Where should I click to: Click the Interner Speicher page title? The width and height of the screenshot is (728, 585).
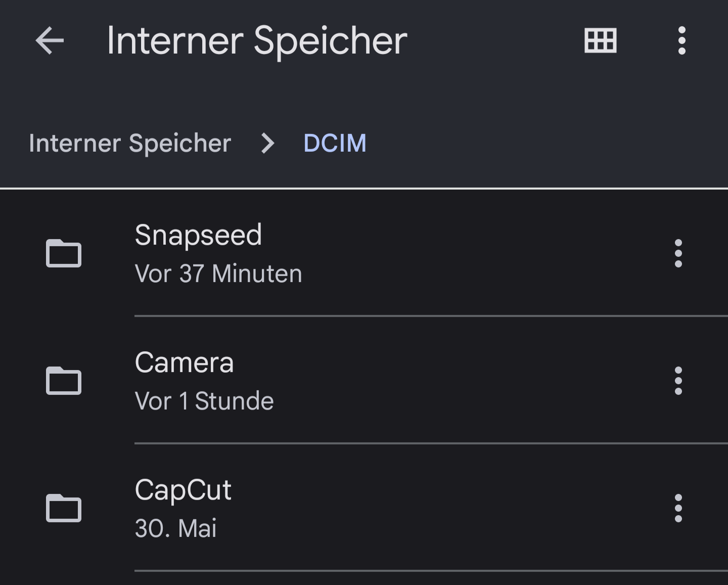[257, 40]
